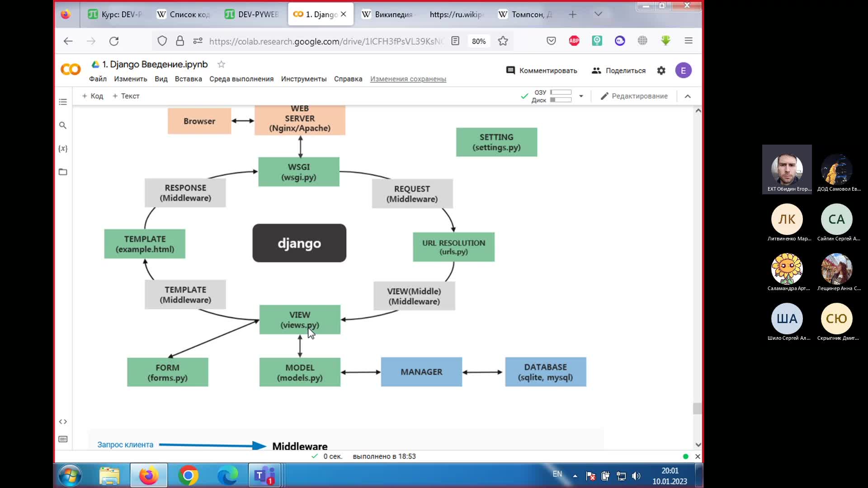868x488 pixels.
Task: Open the Справка menu
Action: click(348, 79)
